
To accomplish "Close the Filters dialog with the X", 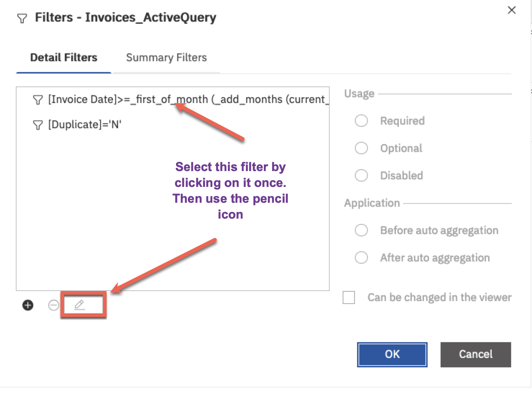I will pos(511,10).
